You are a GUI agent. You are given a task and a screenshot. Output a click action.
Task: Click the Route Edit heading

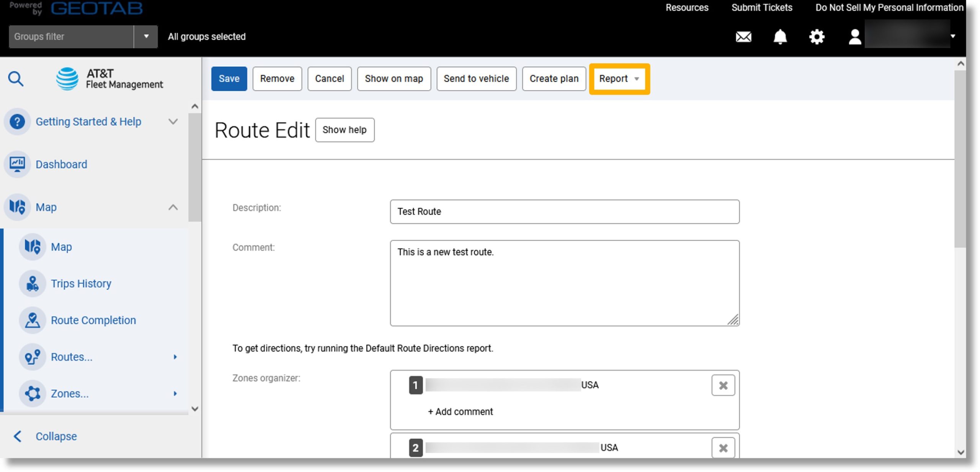pos(262,130)
